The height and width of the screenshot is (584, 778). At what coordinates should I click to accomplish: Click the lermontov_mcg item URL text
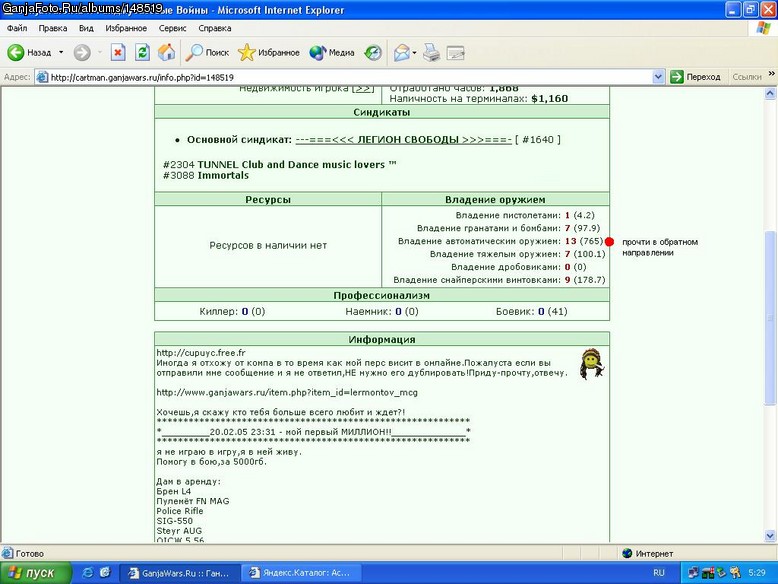point(287,392)
